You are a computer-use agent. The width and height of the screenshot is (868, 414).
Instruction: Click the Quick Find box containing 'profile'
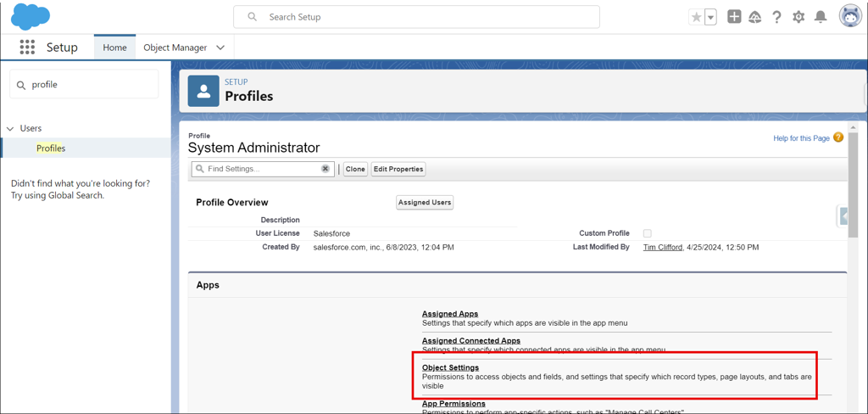click(84, 84)
